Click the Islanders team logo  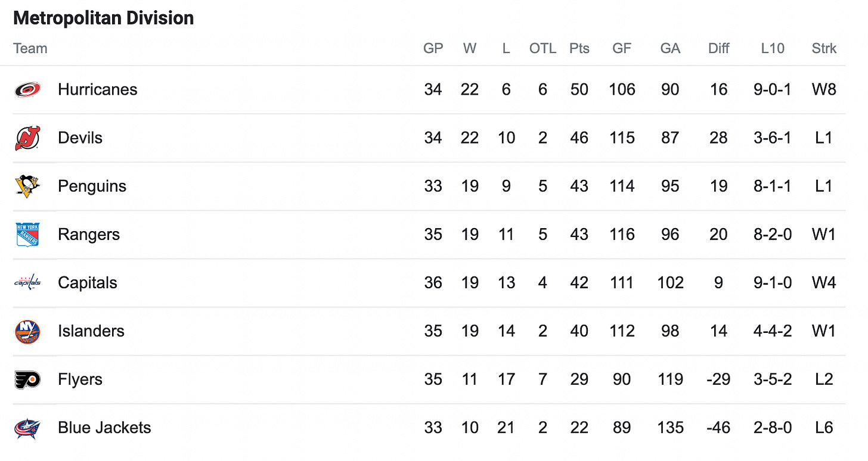point(27,331)
